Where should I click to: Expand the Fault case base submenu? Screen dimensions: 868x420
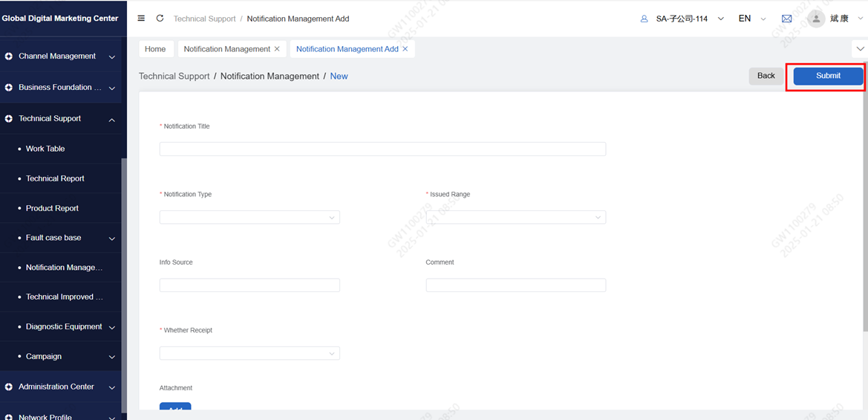[112, 239]
